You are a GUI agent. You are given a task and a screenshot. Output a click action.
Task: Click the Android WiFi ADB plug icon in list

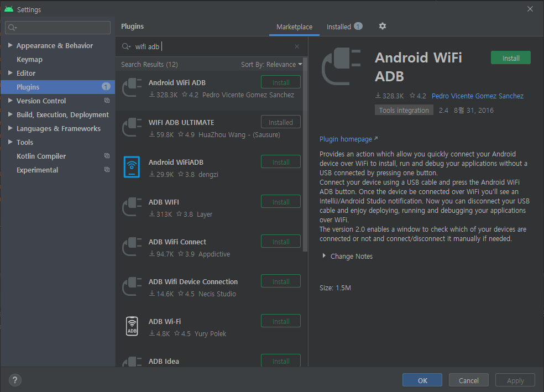132,88
